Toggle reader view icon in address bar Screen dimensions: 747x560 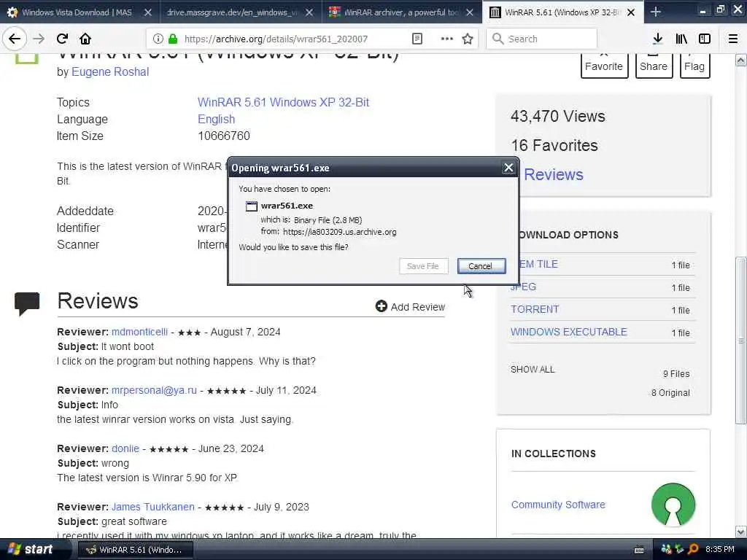(x=417, y=39)
